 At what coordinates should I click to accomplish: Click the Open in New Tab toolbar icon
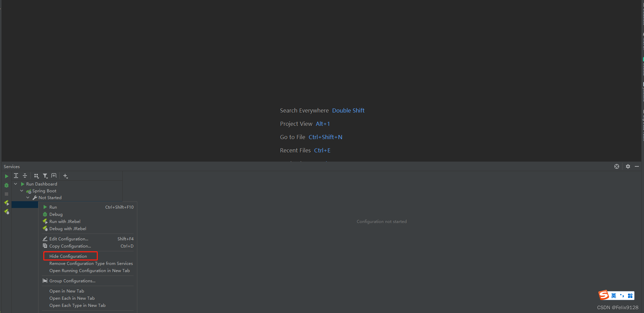tap(54, 176)
